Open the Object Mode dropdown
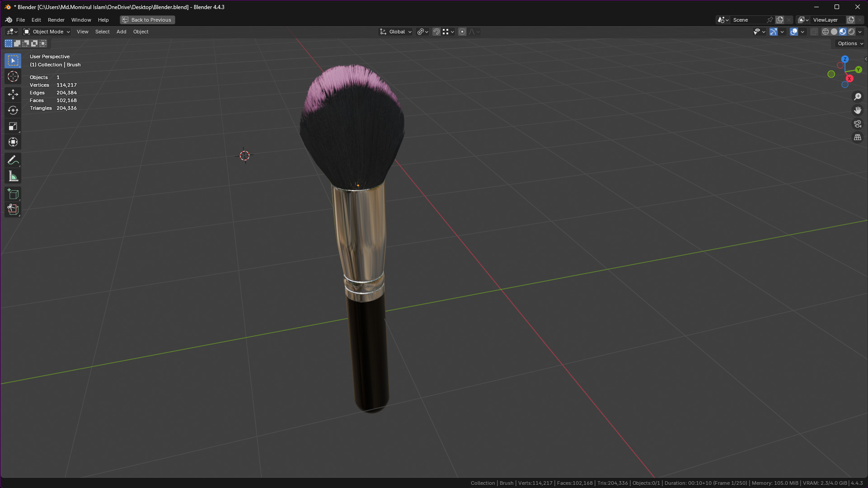 47,32
